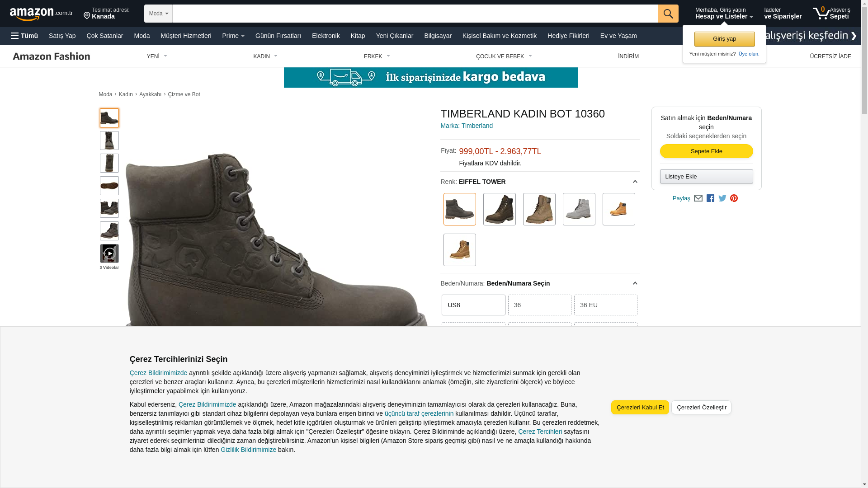This screenshot has width=868, height=488.
Task: Click the Sepete Ekle button
Action: tap(706, 151)
